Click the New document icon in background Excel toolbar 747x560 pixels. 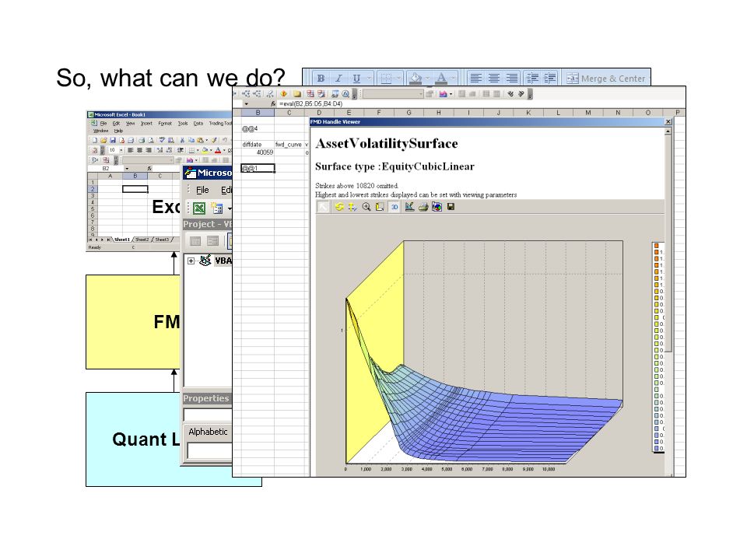pyautogui.click(x=95, y=140)
